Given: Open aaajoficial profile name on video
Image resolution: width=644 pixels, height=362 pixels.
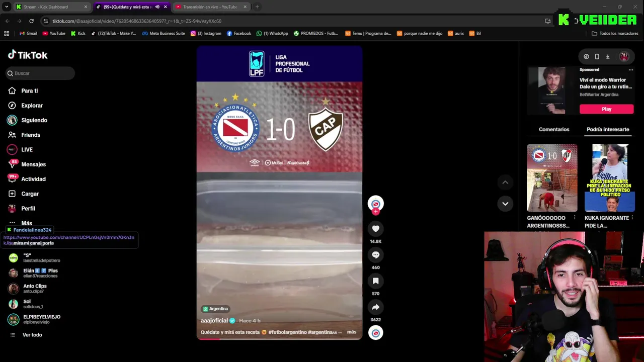Looking at the screenshot, I should [214, 321].
